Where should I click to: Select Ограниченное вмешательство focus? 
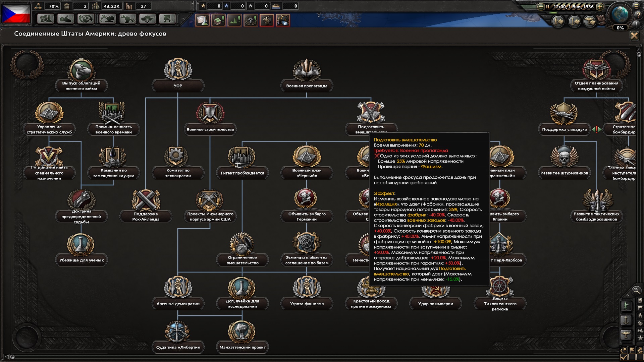pos(242,249)
